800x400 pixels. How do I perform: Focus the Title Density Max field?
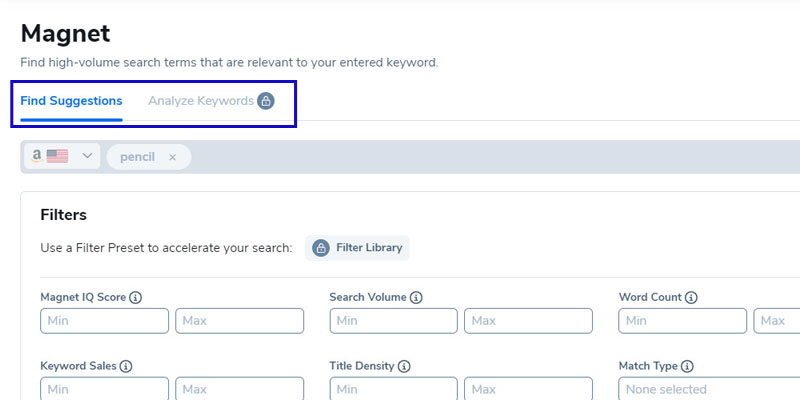[x=529, y=389]
